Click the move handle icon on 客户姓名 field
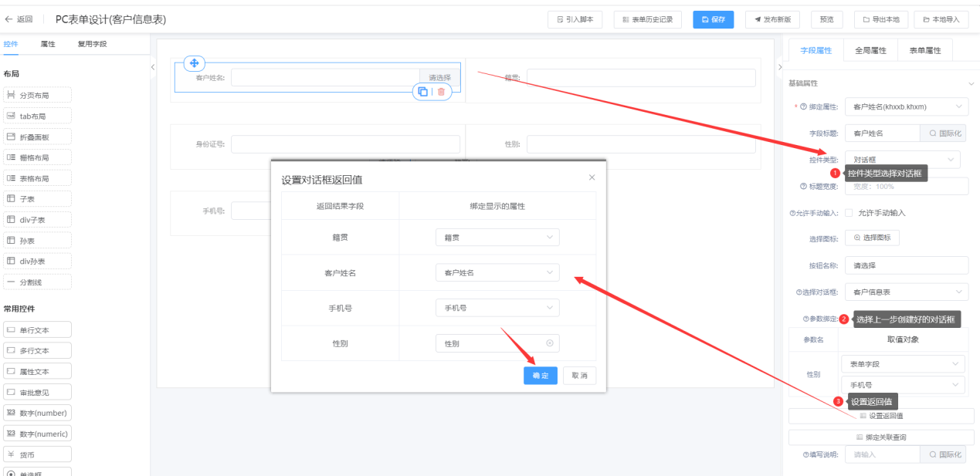This screenshot has width=980, height=476. (x=194, y=63)
